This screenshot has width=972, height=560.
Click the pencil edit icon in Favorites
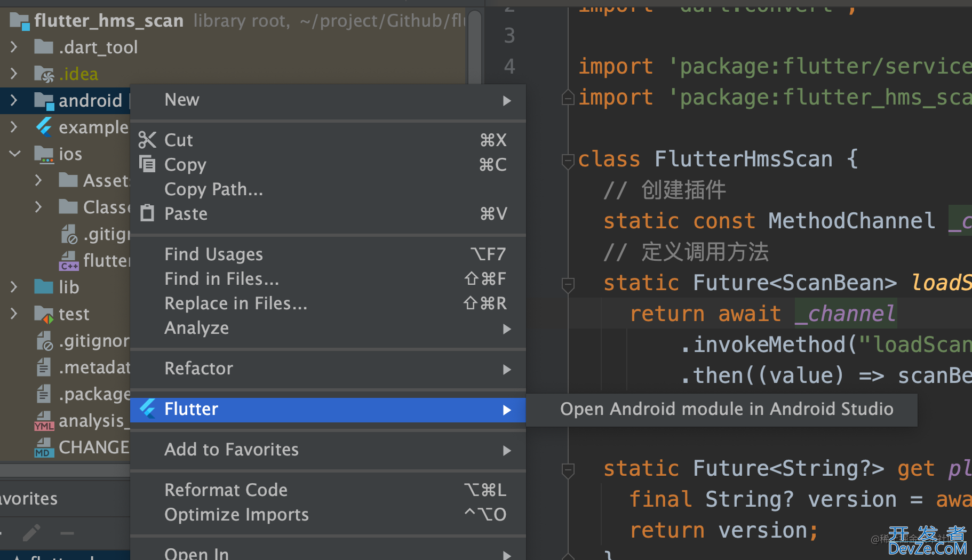click(31, 532)
